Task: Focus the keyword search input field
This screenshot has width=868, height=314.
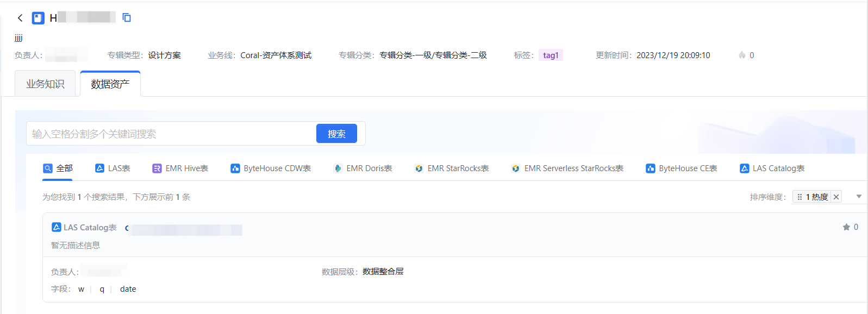Action: point(171,134)
